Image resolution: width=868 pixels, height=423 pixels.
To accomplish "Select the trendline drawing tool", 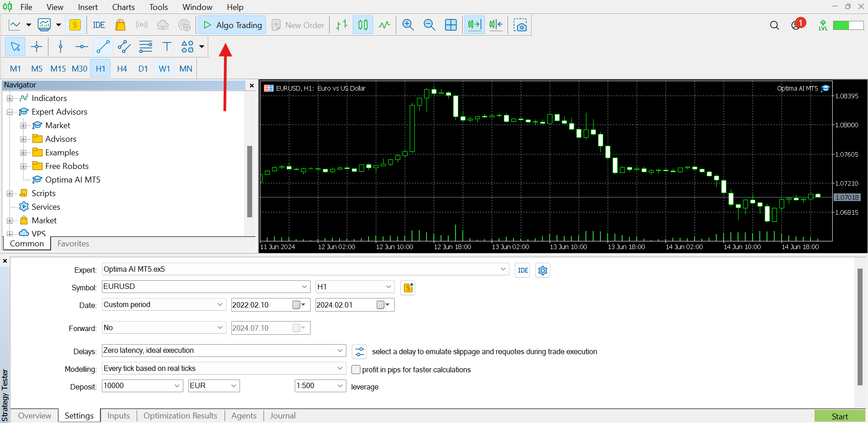I will (x=103, y=47).
